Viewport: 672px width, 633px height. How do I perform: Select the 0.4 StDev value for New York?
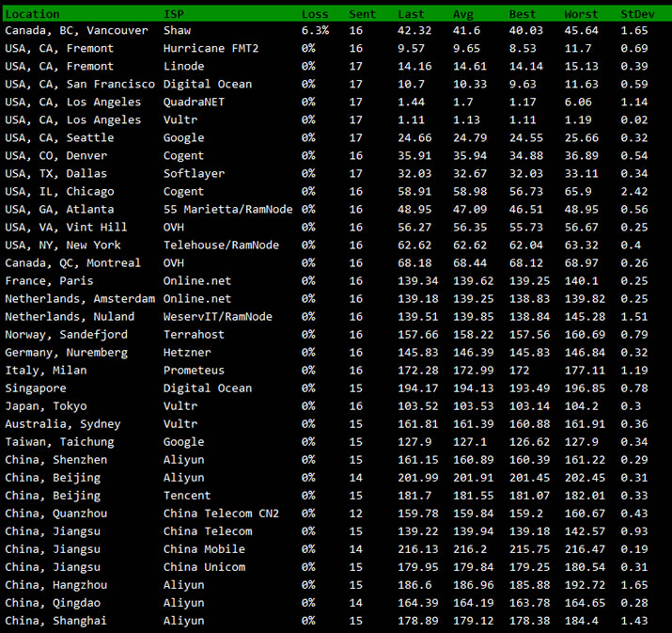pos(631,245)
